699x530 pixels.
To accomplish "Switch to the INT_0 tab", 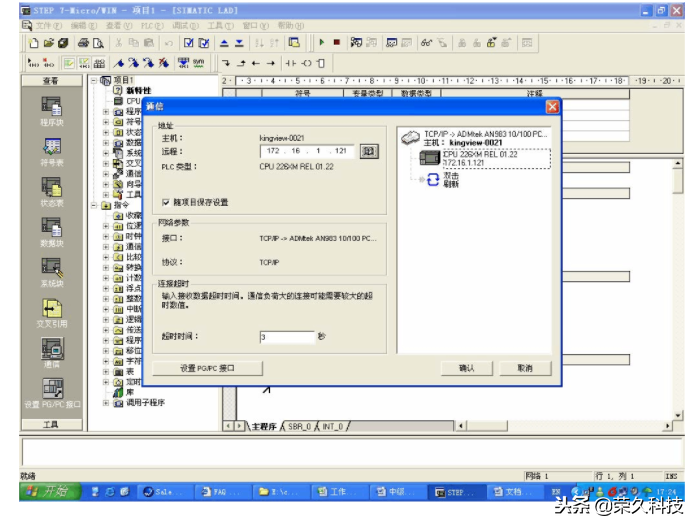I will (333, 426).
